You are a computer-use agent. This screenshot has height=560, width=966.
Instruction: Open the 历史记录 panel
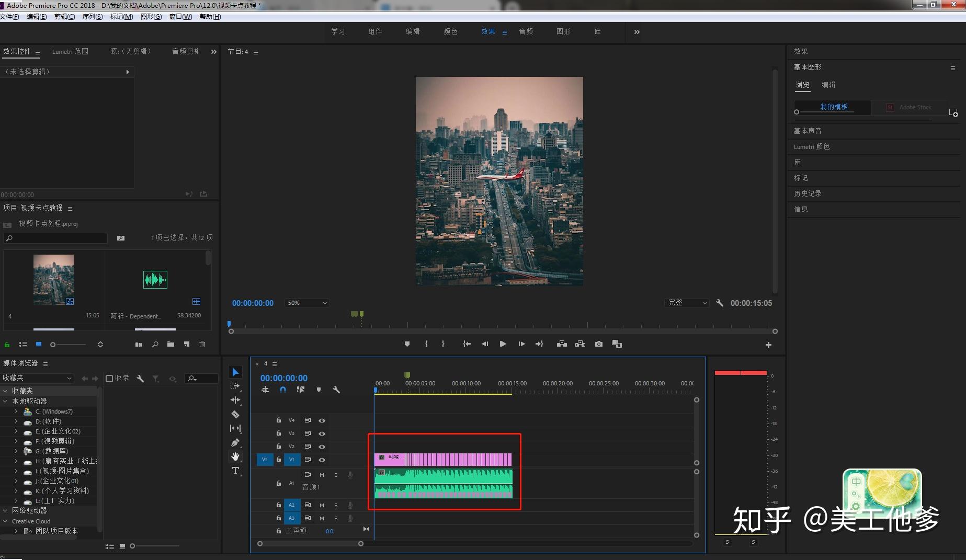[808, 193]
